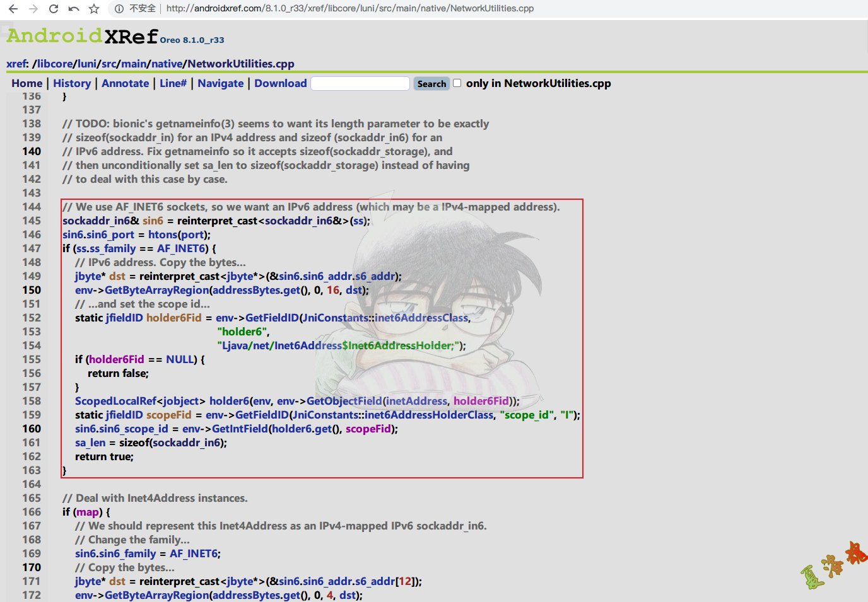The width and height of the screenshot is (868, 602).
Task: Open libcore in the xref breadcrumb
Action: tap(54, 64)
